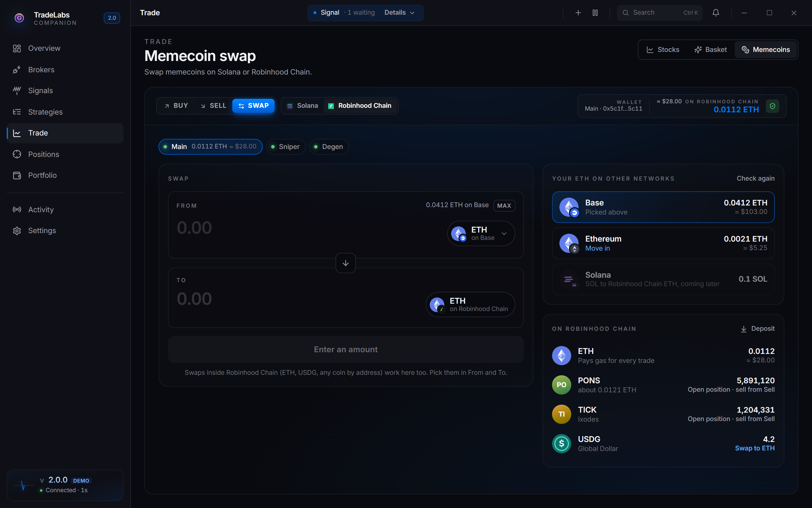812x508 pixels.
Task: Open the TICK Ixodes row
Action: (663, 414)
